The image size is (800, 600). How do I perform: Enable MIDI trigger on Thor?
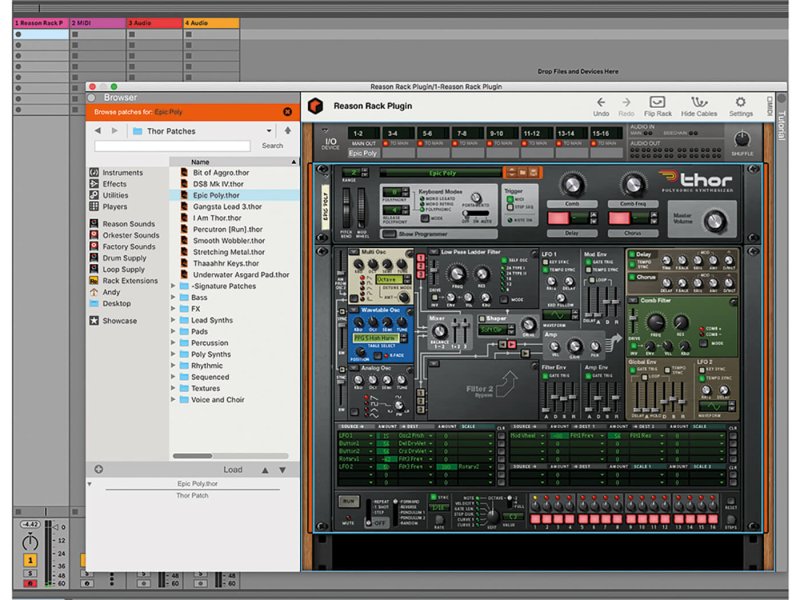point(510,197)
